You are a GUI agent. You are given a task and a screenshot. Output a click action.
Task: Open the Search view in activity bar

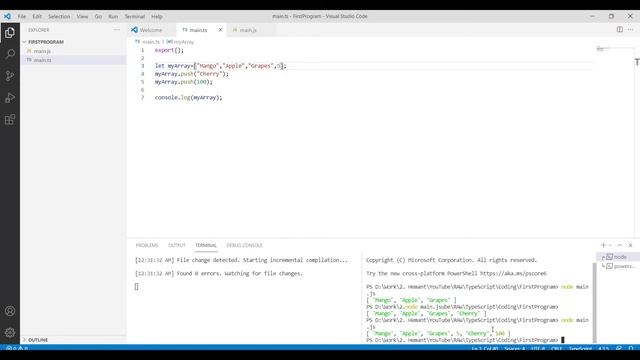(10, 54)
